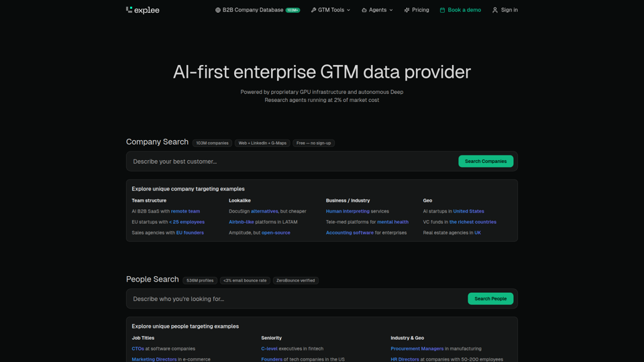Image resolution: width=644 pixels, height=362 pixels.
Task: Open the 'United States' example link
Action: tap(469, 211)
